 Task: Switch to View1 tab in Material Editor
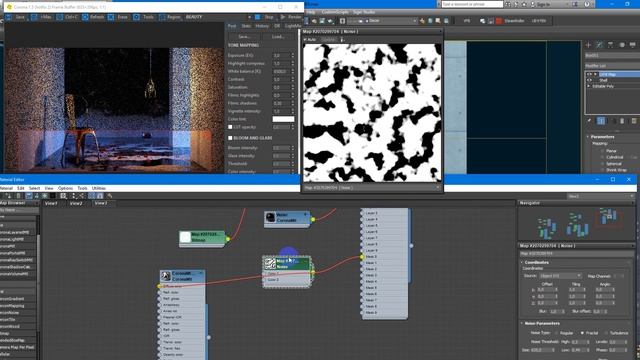click(51, 203)
